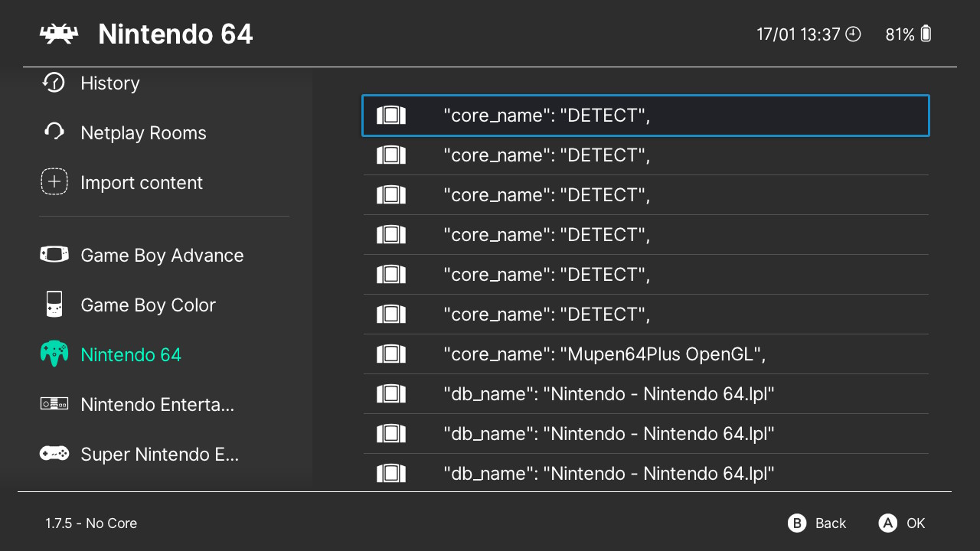Click cartridge icon of Mupen64Plus OpenGL row
This screenshot has width=980, height=551.
click(390, 354)
